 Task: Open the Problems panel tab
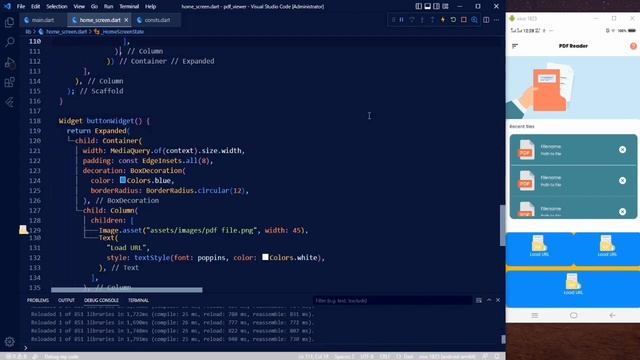coord(38,300)
